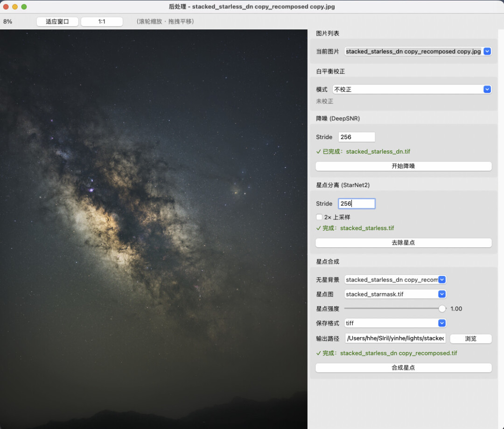Click the 1.00 star strength value
The image size is (504, 429).
(456, 309)
